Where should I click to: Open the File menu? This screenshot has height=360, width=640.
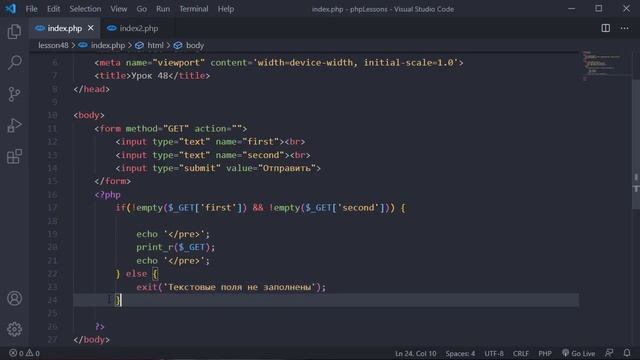[31, 9]
